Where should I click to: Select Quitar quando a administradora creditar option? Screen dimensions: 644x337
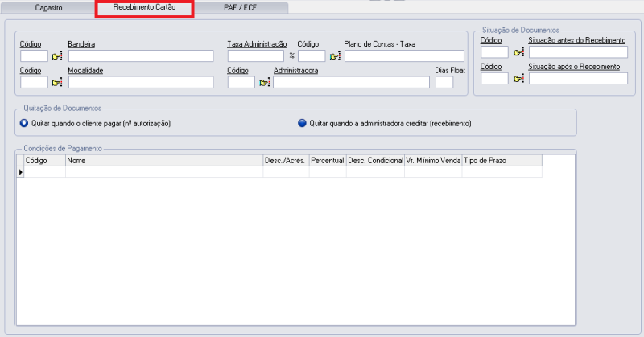point(302,123)
